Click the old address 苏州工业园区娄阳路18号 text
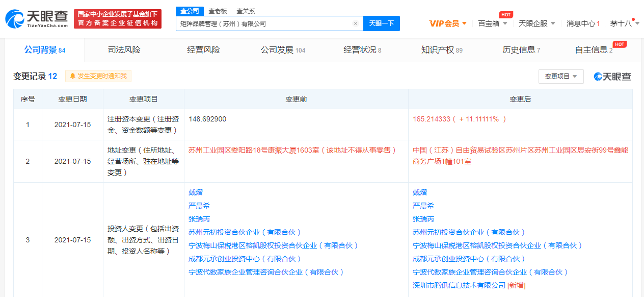The width and height of the screenshot is (644, 297). (x=292, y=150)
